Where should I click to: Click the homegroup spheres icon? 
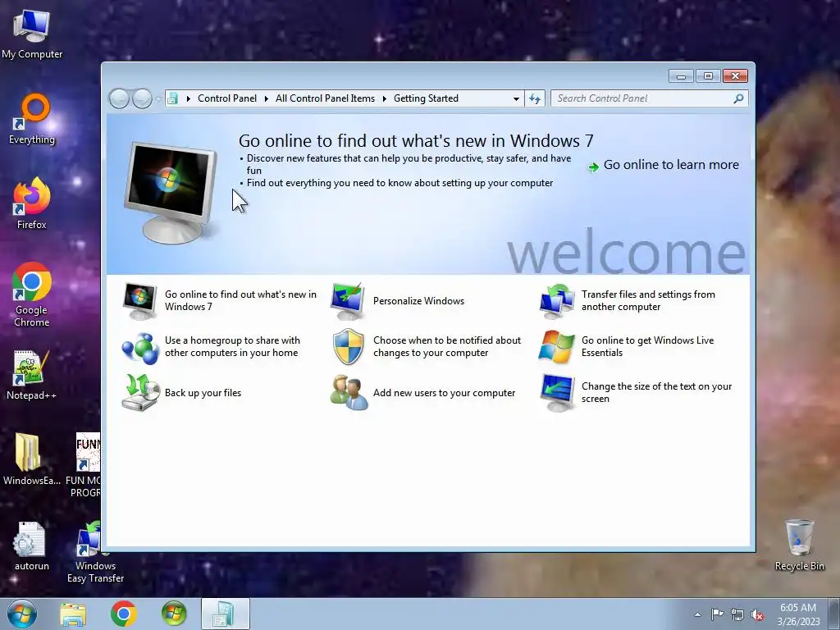click(139, 347)
